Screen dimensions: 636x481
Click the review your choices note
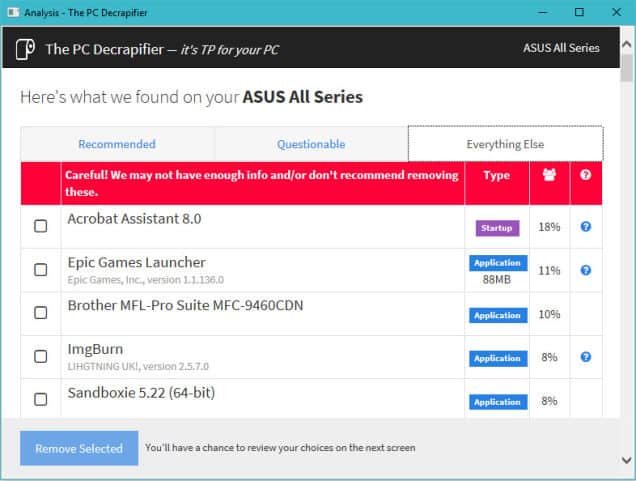pyautogui.click(x=280, y=448)
